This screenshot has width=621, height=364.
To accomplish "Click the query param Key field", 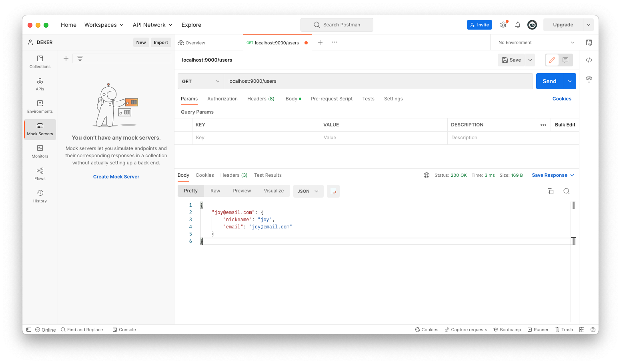I will pos(256,138).
